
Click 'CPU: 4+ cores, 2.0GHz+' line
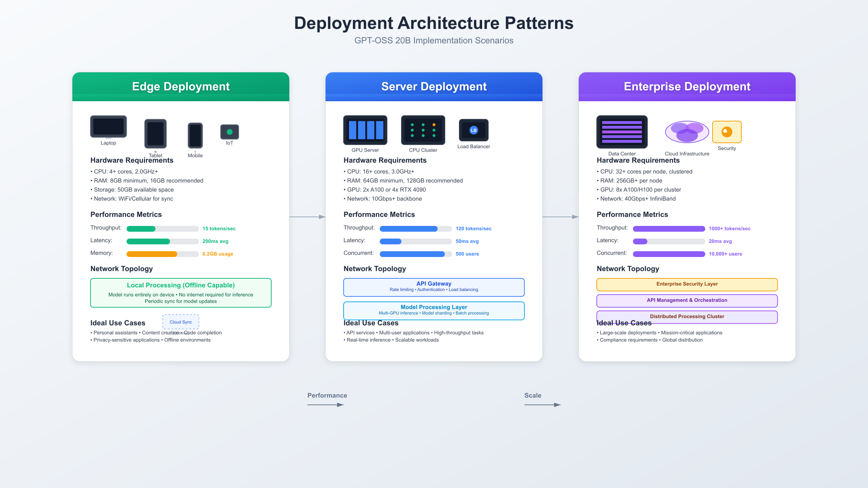coord(124,172)
